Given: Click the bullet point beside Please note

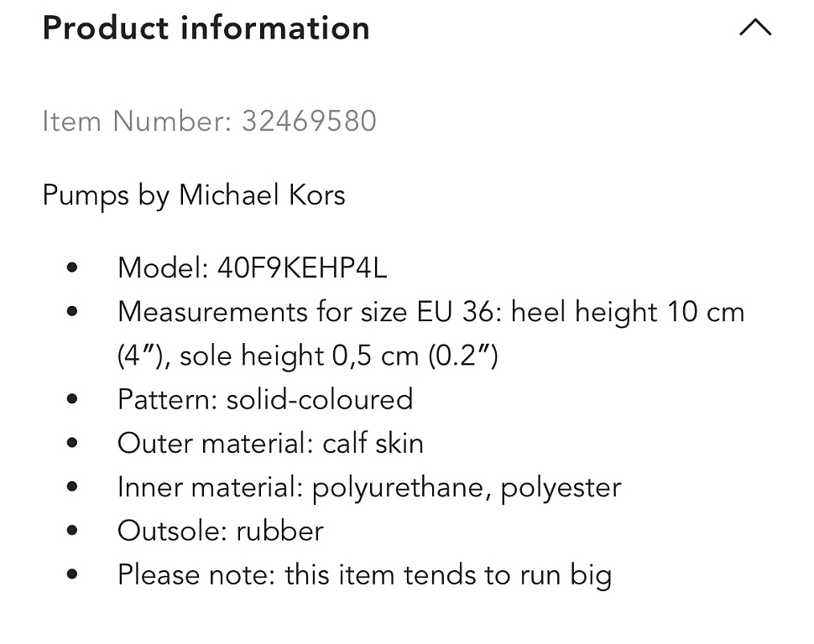Looking at the screenshot, I should click(72, 574).
